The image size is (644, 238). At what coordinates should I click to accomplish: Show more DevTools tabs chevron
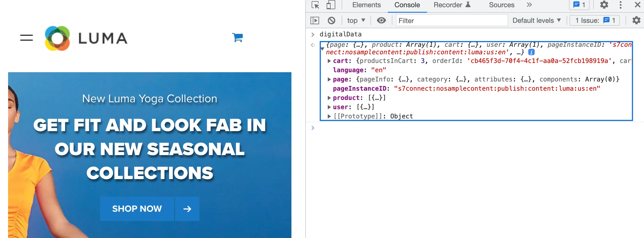pyautogui.click(x=529, y=5)
